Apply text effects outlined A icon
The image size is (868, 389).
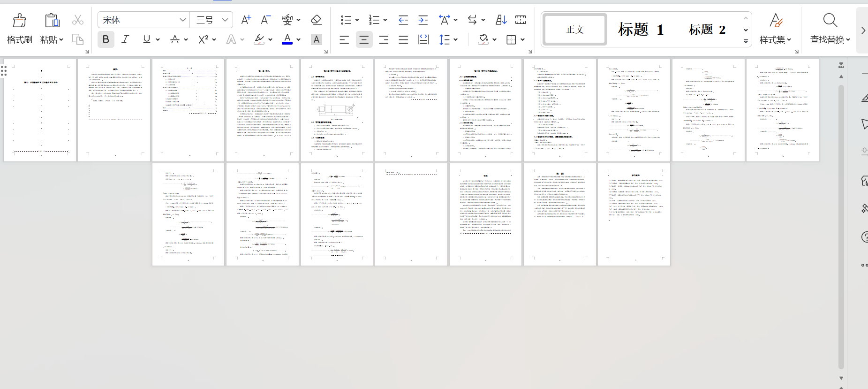tap(231, 39)
